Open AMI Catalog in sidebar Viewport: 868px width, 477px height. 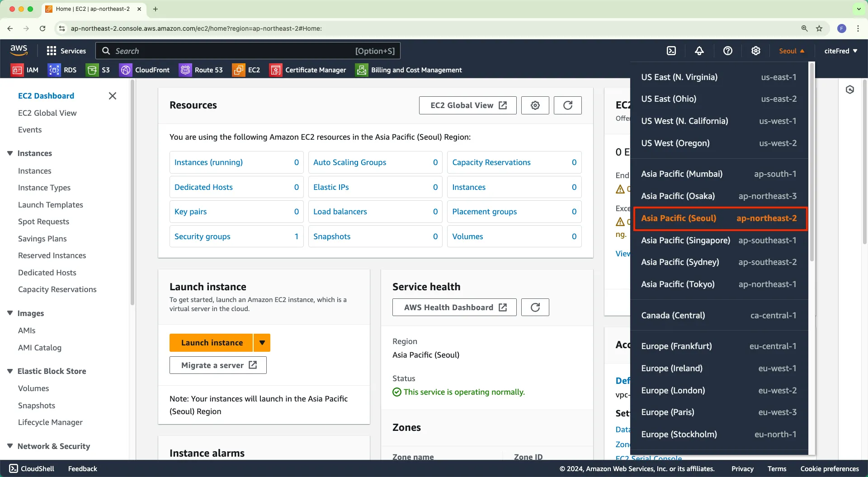pyautogui.click(x=40, y=348)
